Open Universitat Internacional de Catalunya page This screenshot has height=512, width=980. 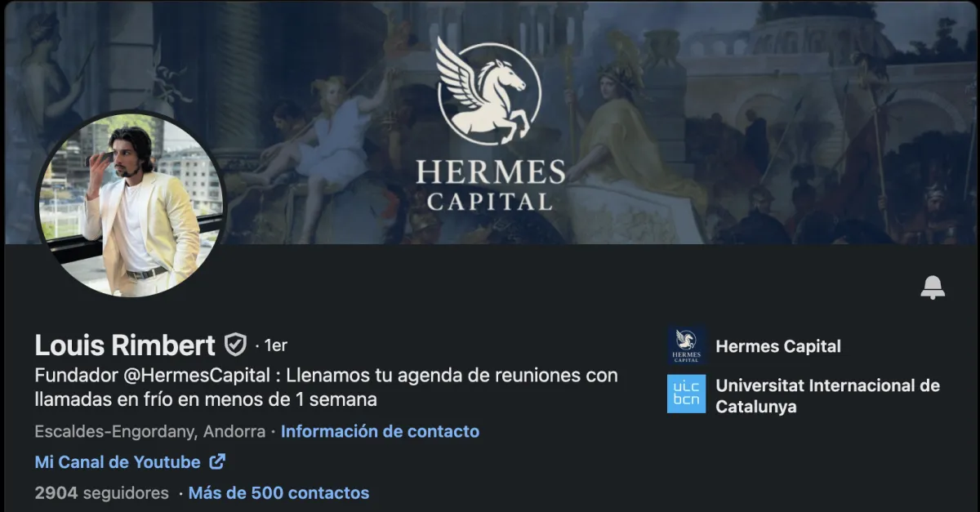coord(827,395)
